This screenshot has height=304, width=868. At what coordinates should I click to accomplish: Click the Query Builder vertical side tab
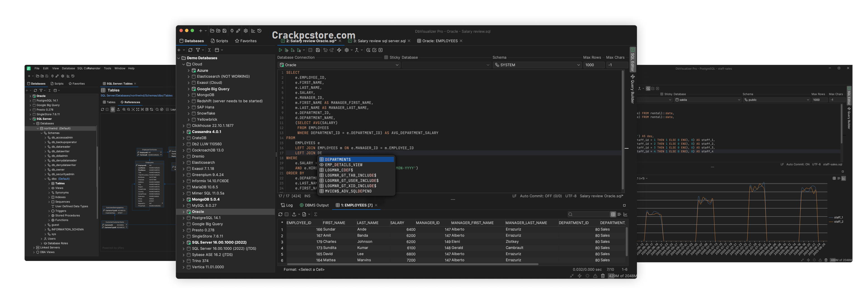(x=633, y=89)
